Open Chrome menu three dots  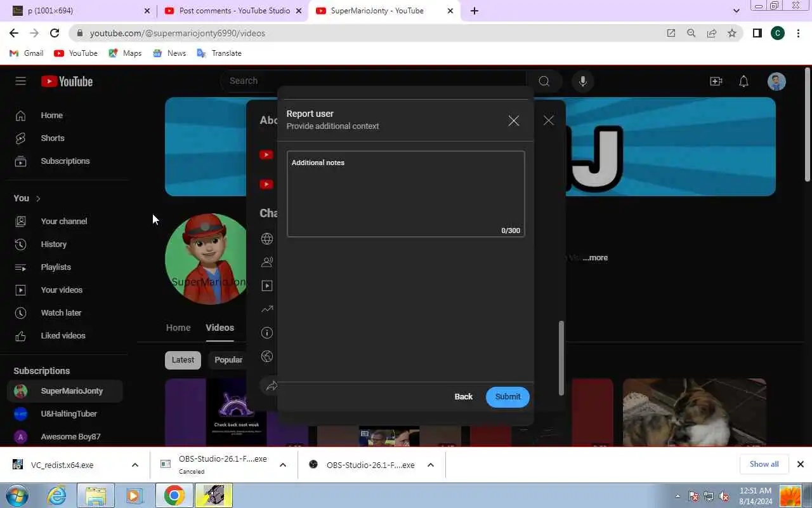click(798, 33)
